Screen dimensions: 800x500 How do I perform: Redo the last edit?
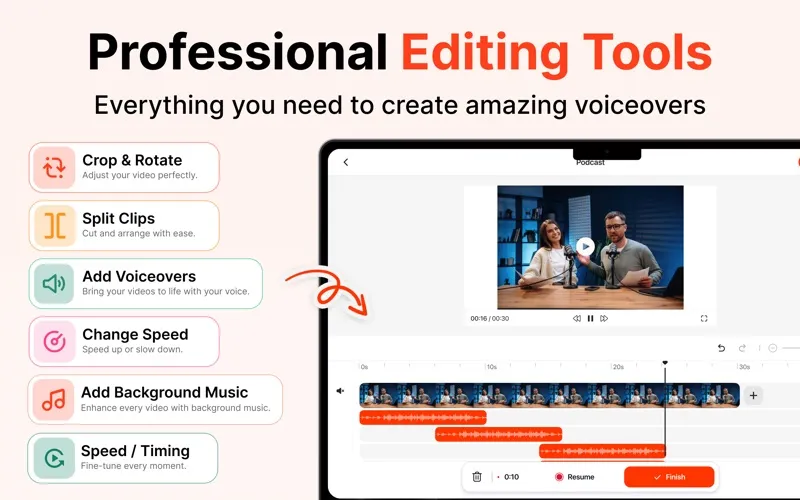point(742,348)
